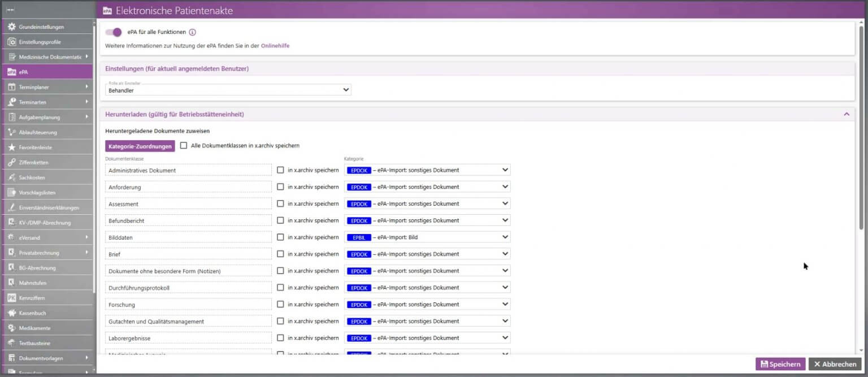Click info icon next to ePA für alle Funktionen
The width and height of the screenshot is (868, 377).
(192, 32)
